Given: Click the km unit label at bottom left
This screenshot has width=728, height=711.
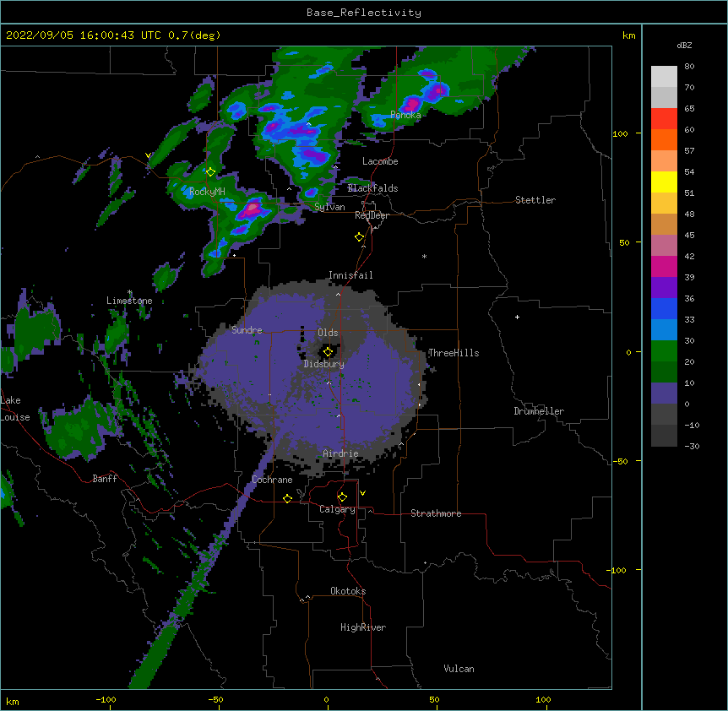Looking at the screenshot, I should coord(13,702).
